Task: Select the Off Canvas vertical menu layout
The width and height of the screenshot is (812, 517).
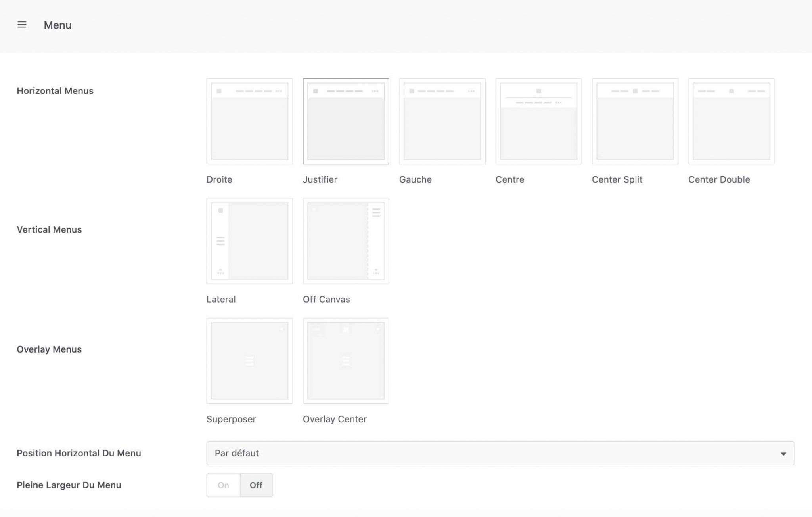Action: [346, 240]
